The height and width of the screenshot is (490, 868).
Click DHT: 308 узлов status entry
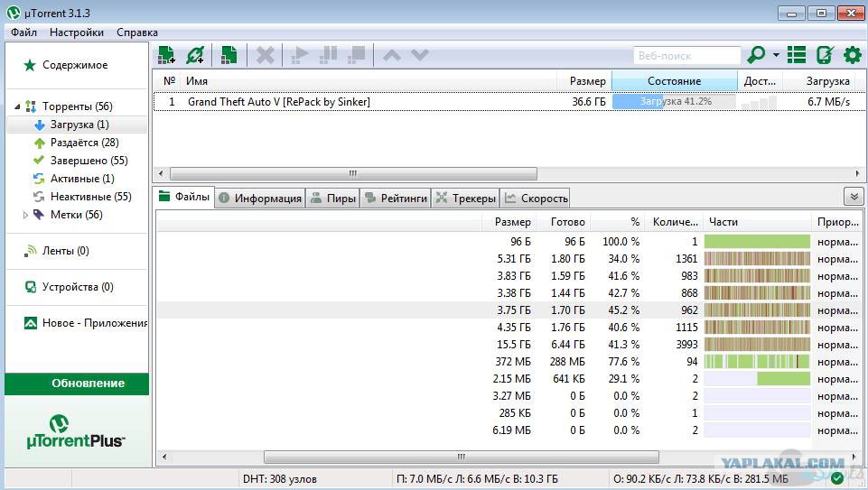[280, 479]
